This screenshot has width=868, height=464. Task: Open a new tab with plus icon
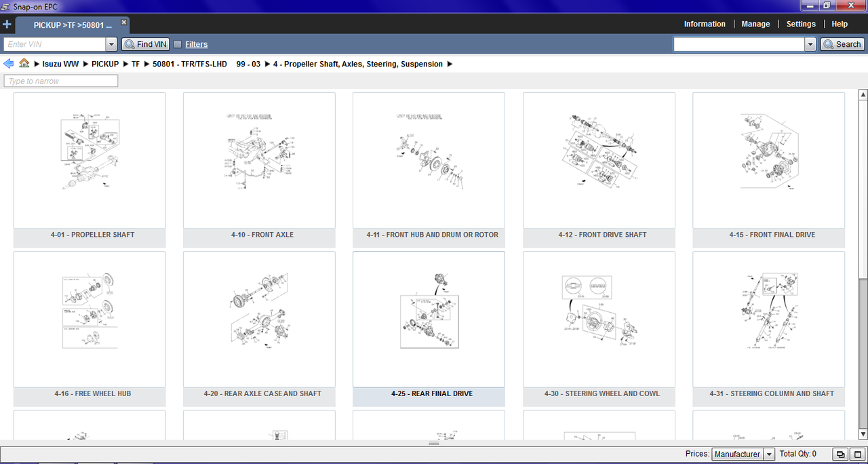pyautogui.click(x=7, y=24)
